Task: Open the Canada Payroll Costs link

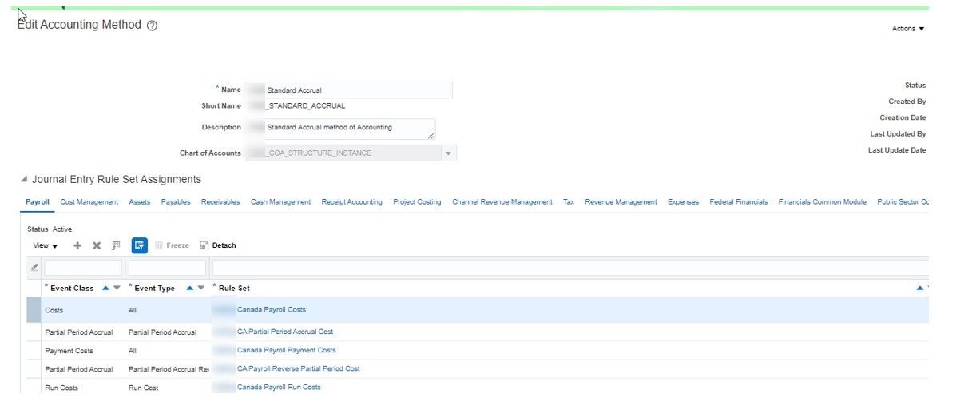Action: point(271,310)
